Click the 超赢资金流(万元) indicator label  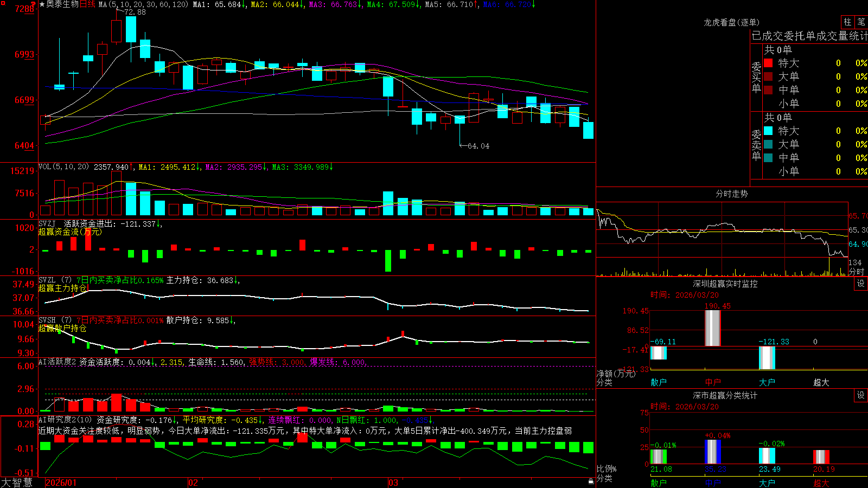(70, 232)
